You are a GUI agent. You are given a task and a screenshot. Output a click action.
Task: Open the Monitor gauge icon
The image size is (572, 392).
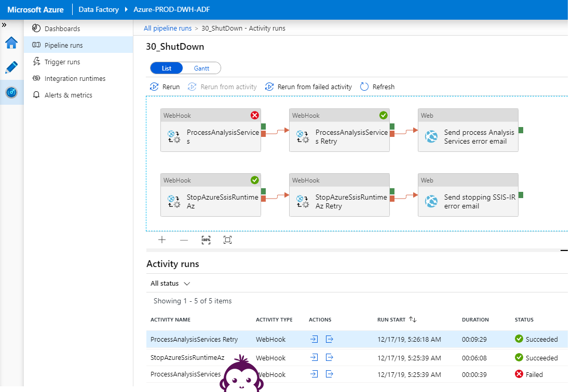(11, 92)
